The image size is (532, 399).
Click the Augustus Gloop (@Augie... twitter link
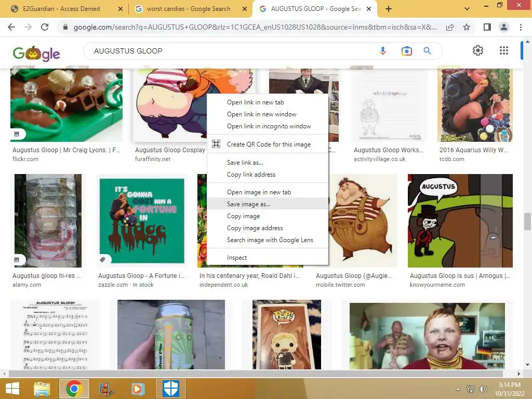click(x=353, y=276)
